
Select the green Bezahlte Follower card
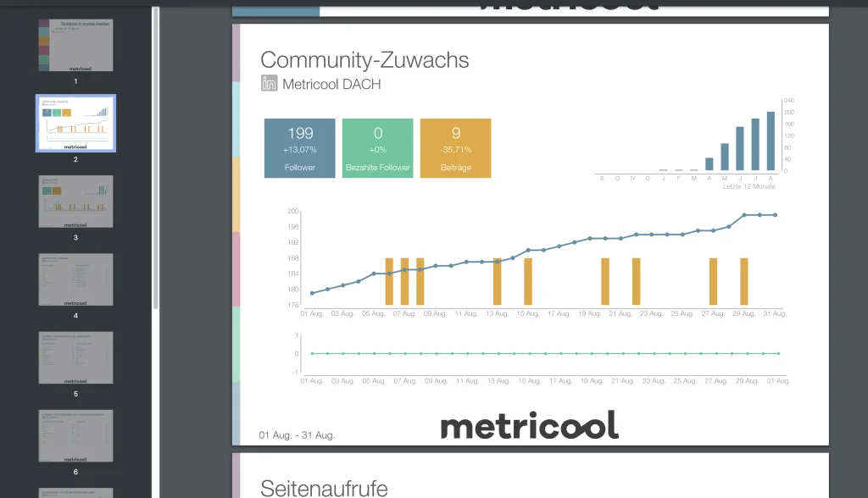click(377, 148)
